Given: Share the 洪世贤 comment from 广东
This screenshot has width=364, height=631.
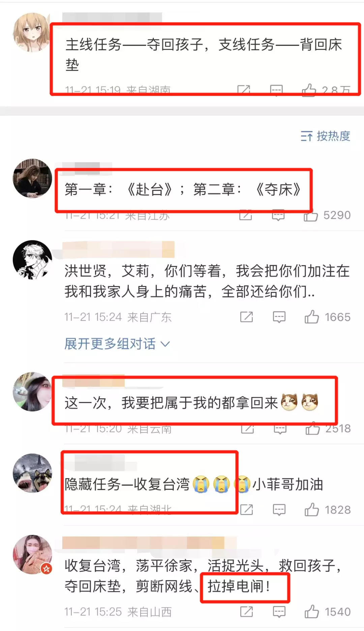Looking at the screenshot, I should click(246, 317).
